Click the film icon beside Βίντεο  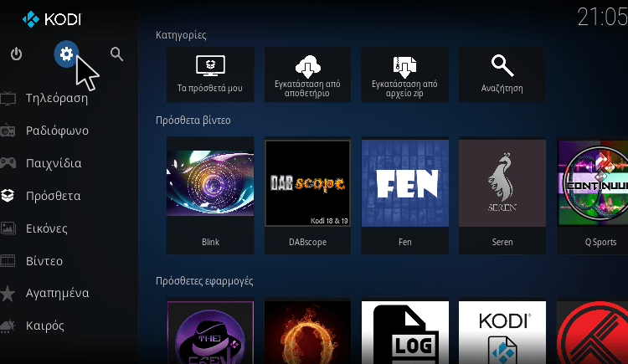click(x=8, y=261)
